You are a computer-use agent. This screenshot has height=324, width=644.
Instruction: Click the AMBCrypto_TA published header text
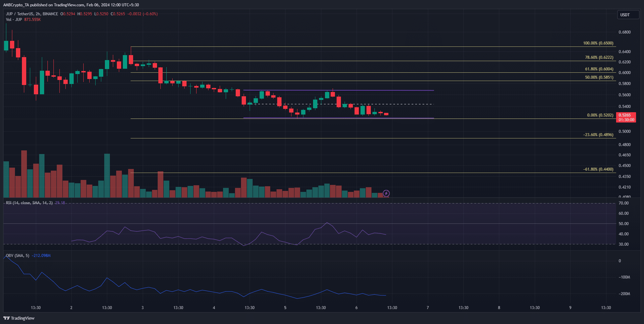[71, 5]
